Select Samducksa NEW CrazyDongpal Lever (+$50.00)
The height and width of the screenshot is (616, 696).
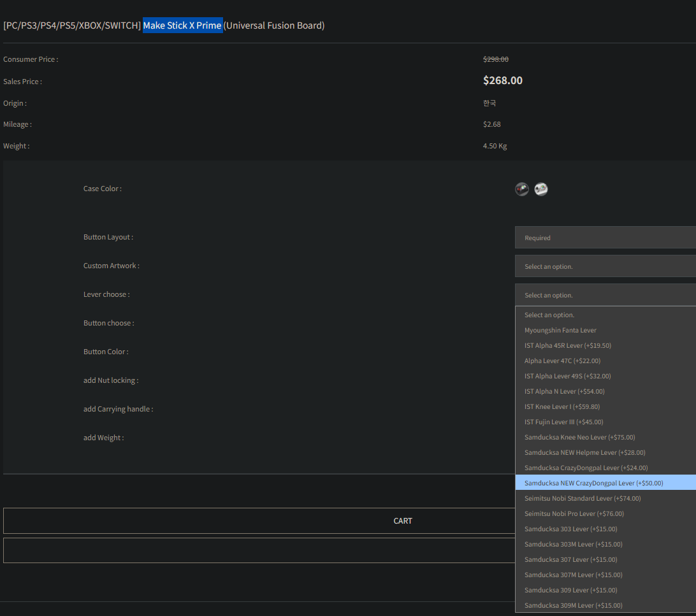pyautogui.click(x=593, y=483)
